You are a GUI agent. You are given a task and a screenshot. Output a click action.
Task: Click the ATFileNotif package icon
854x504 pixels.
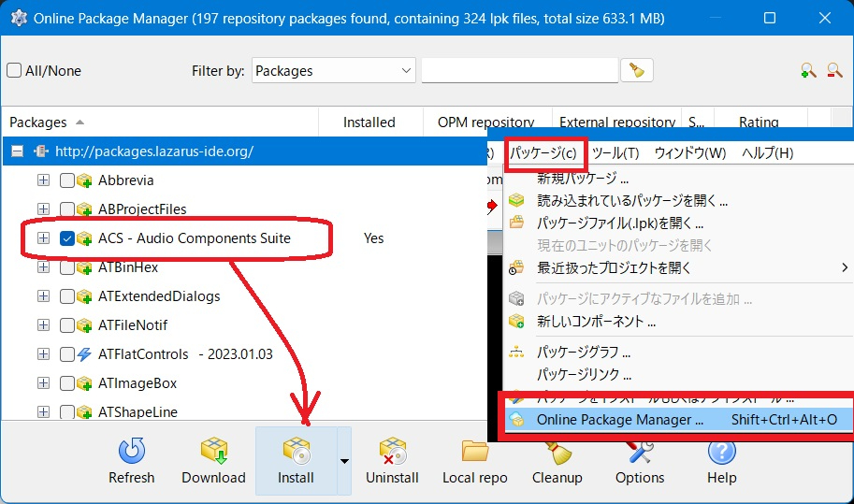click(x=84, y=325)
